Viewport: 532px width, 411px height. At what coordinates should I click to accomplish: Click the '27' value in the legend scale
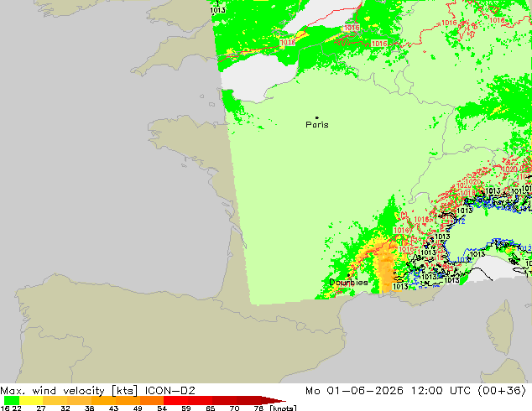pos(41,408)
